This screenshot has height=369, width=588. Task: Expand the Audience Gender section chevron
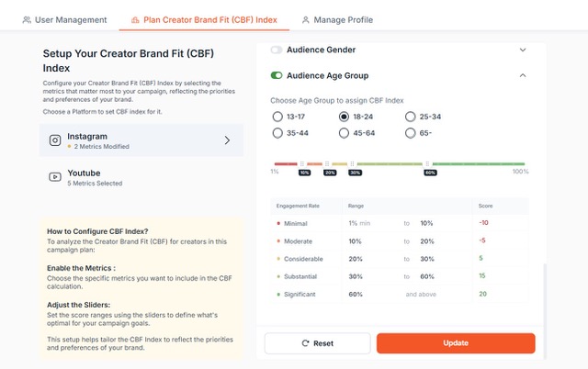coord(523,50)
